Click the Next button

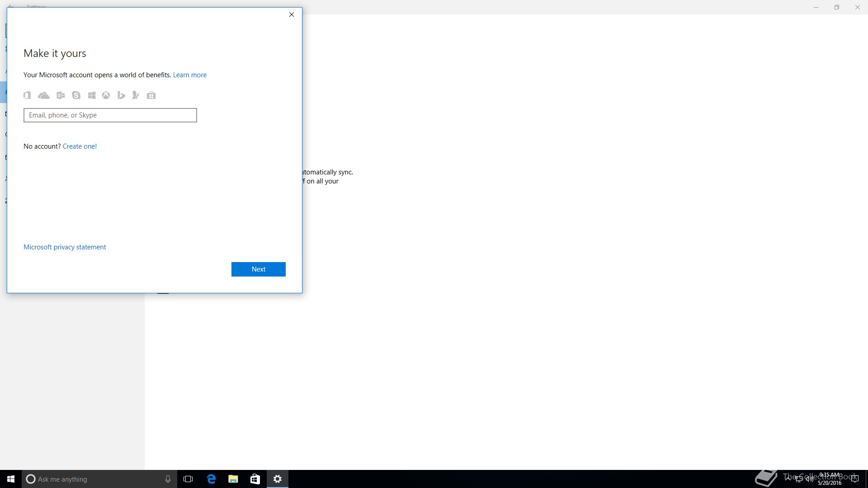pos(259,269)
